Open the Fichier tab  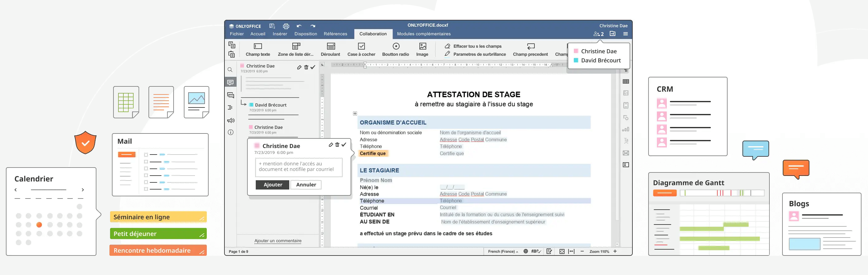tap(237, 34)
